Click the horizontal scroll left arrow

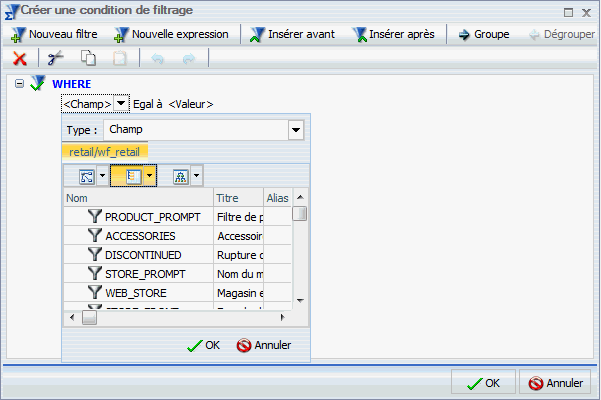pos(72,317)
